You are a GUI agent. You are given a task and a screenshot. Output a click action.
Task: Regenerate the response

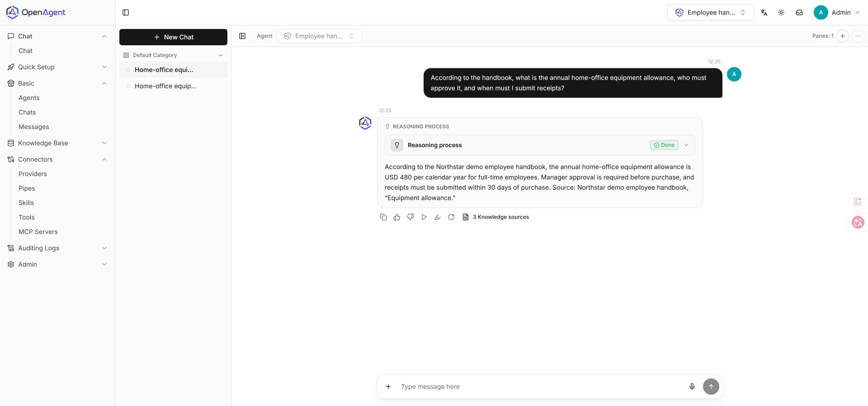pyautogui.click(x=451, y=217)
